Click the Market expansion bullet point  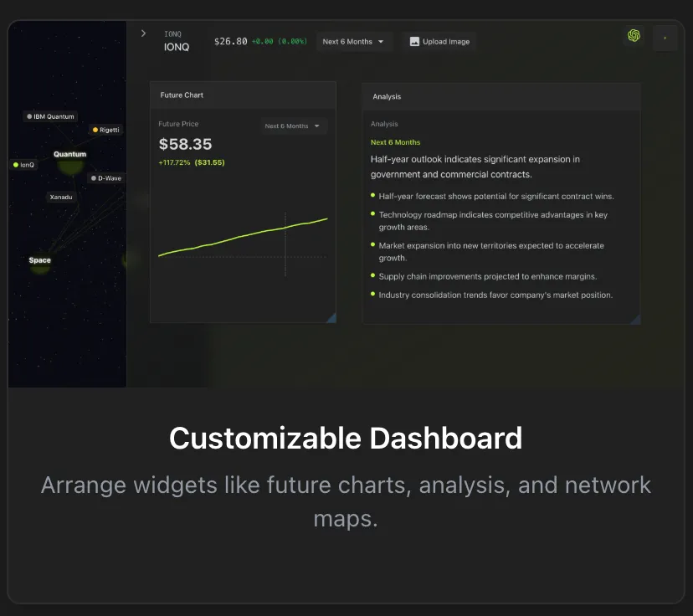pyautogui.click(x=491, y=252)
